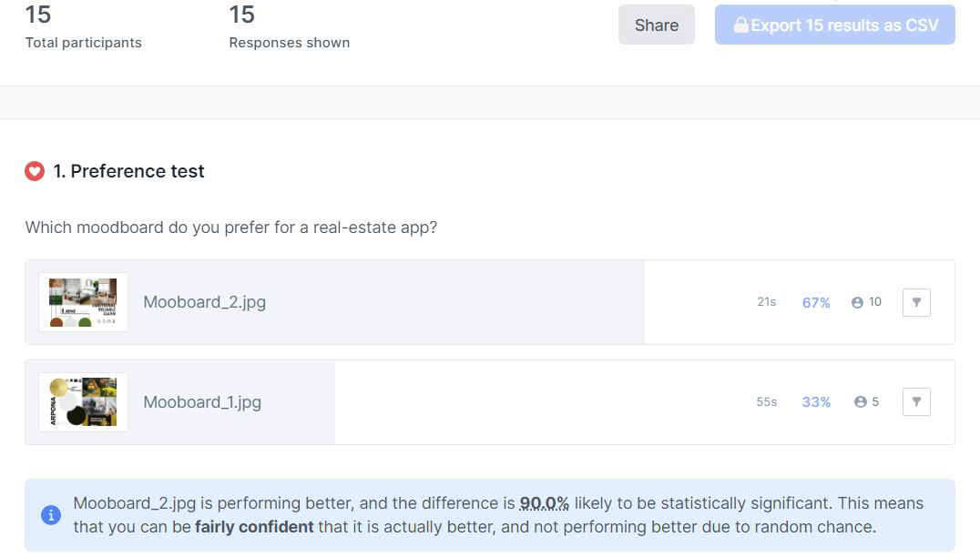Click the lock icon on Export button
This screenshot has width=980, height=557.
point(740,25)
